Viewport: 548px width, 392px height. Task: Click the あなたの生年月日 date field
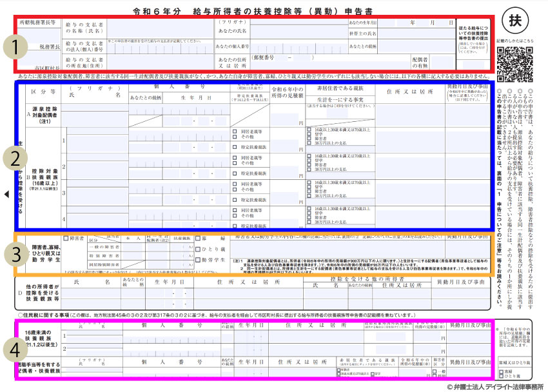click(420, 22)
